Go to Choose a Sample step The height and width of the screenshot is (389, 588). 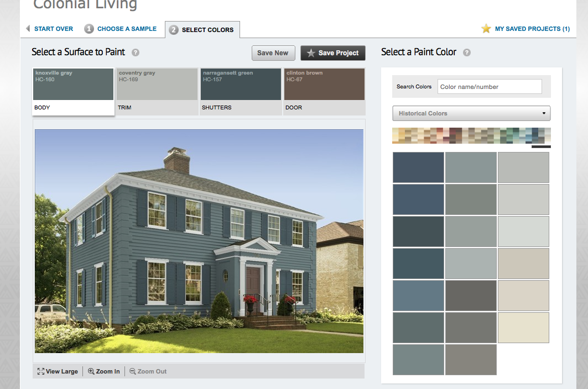tap(127, 29)
